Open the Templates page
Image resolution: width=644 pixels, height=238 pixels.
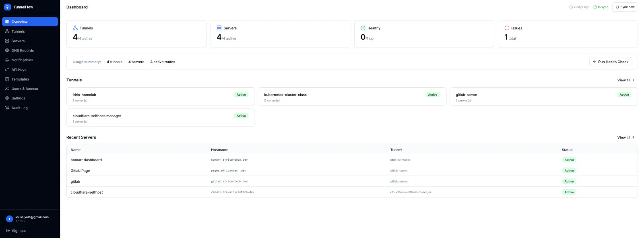30,79
